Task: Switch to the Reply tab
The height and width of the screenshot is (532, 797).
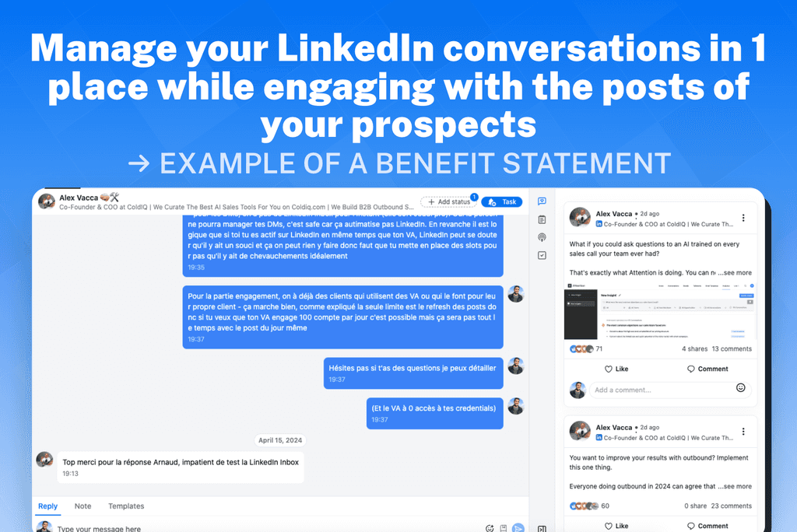Action: 47,506
